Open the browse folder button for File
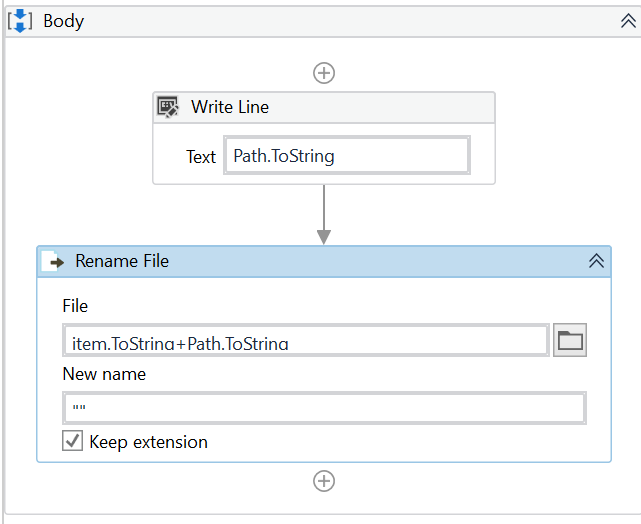The image size is (641, 524). coord(570,341)
